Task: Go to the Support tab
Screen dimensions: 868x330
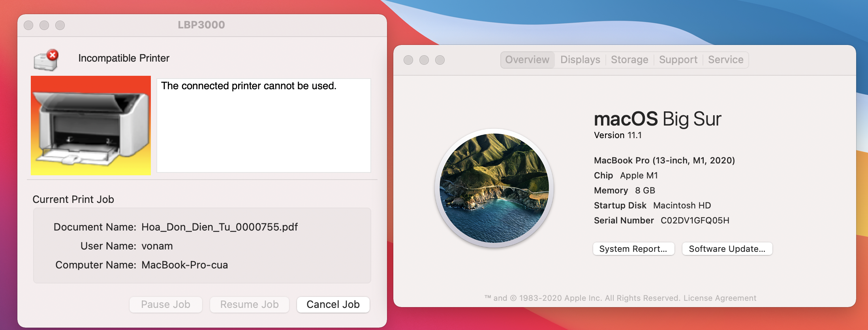Action: 678,60
